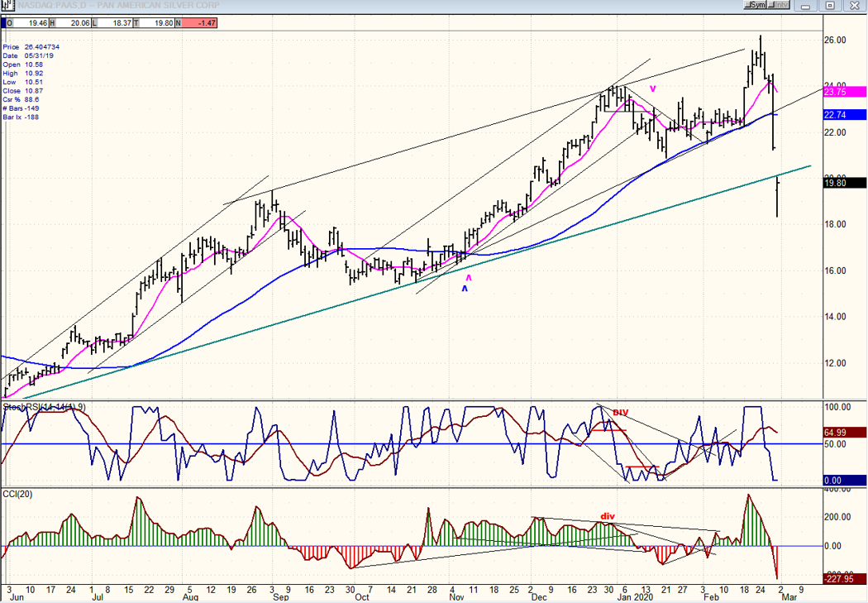Close the PAAS chart window

pyautogui.click(x=854, y=6)
